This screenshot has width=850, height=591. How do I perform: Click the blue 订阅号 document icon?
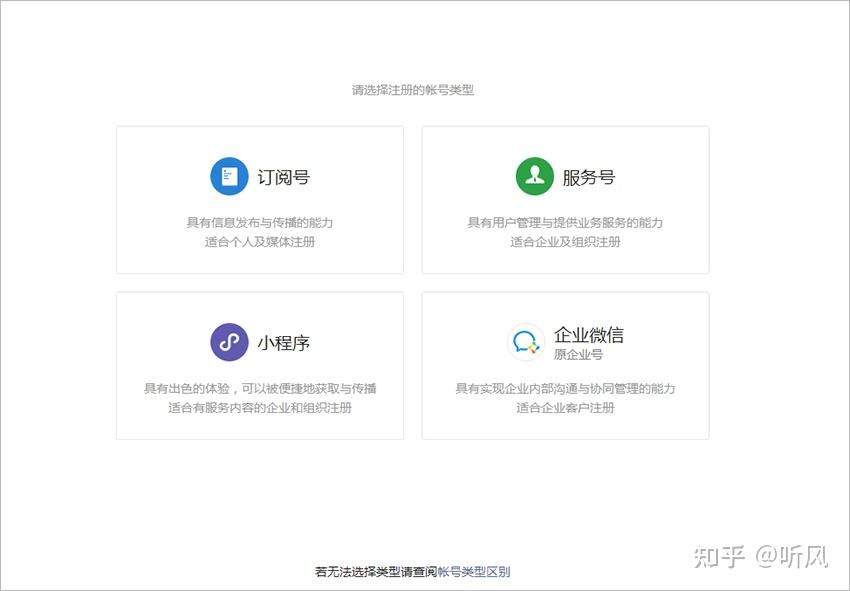point(229,176)
